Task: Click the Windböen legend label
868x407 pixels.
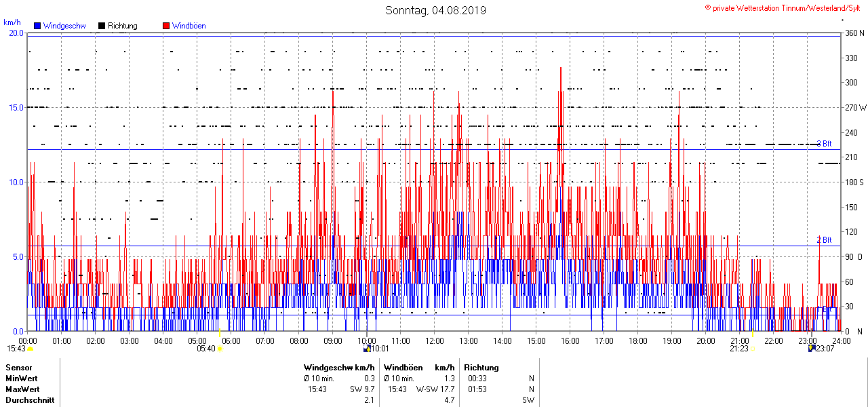Action: [189, 26]
